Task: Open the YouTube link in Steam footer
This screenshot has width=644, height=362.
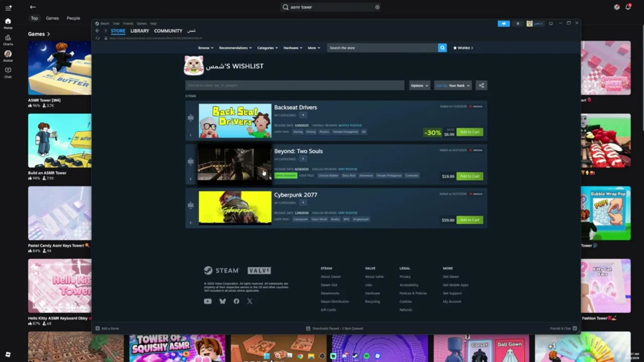Action: (208, 301)
